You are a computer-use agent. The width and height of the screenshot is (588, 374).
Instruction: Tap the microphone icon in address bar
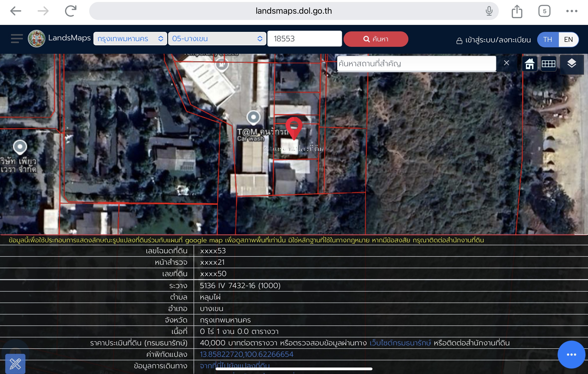pos(489,11)
